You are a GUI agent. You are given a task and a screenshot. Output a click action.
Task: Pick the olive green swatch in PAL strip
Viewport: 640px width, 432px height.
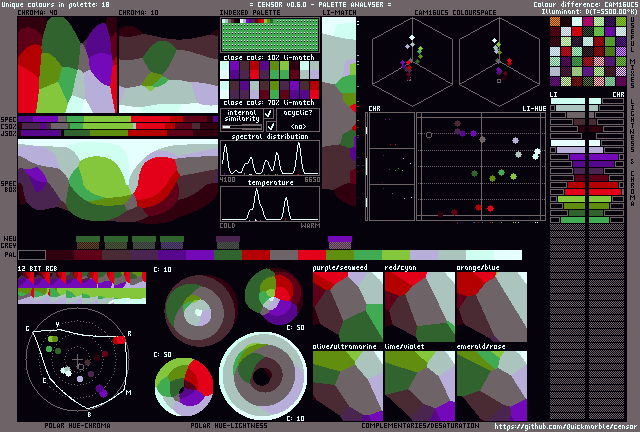(340, 255)
